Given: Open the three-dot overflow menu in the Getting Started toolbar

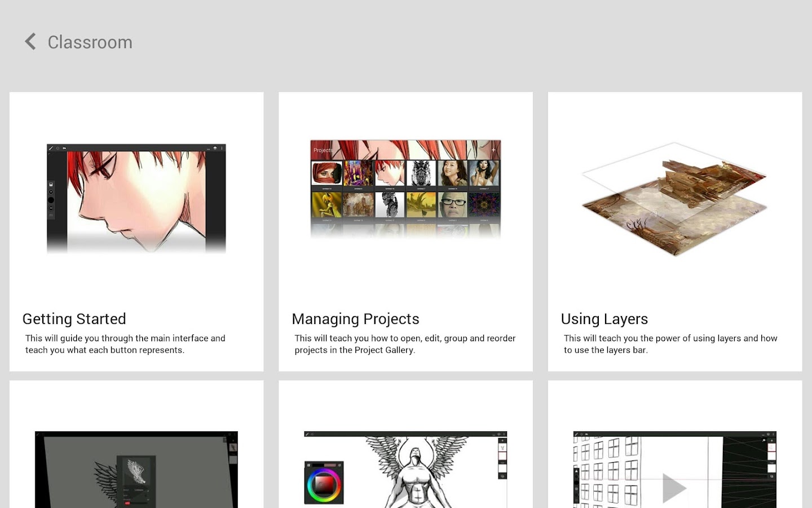Looking at the screenshot, I should pos(222,147).
